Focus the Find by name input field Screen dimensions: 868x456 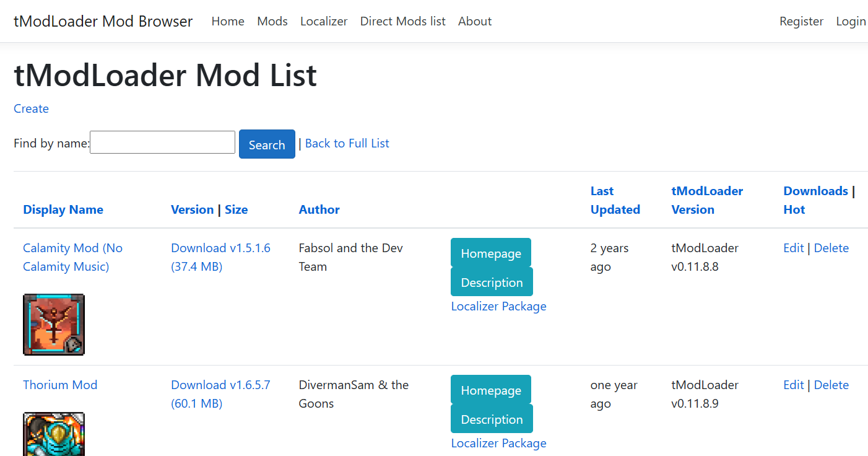coord(162,142)
